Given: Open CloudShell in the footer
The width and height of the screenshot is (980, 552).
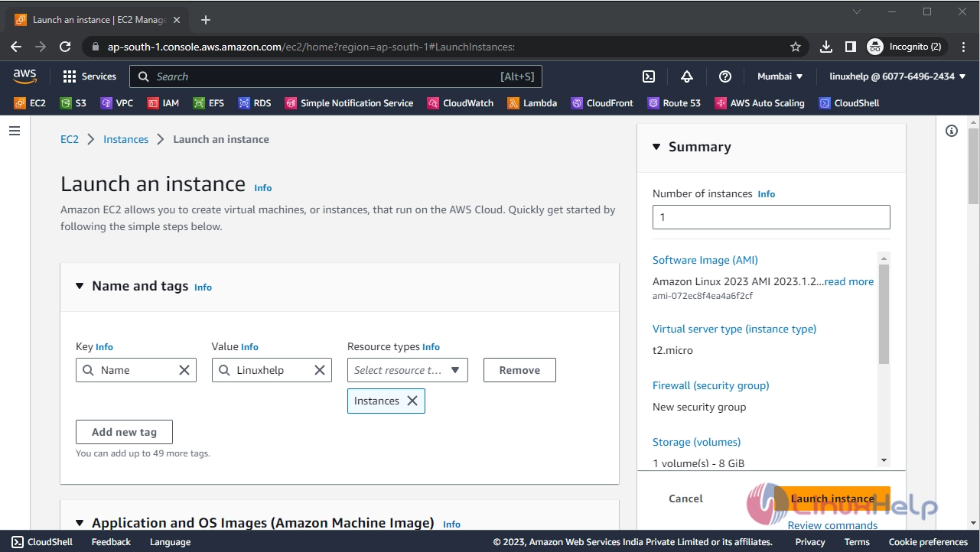Looking at the screenshot, I should point(43,542).
